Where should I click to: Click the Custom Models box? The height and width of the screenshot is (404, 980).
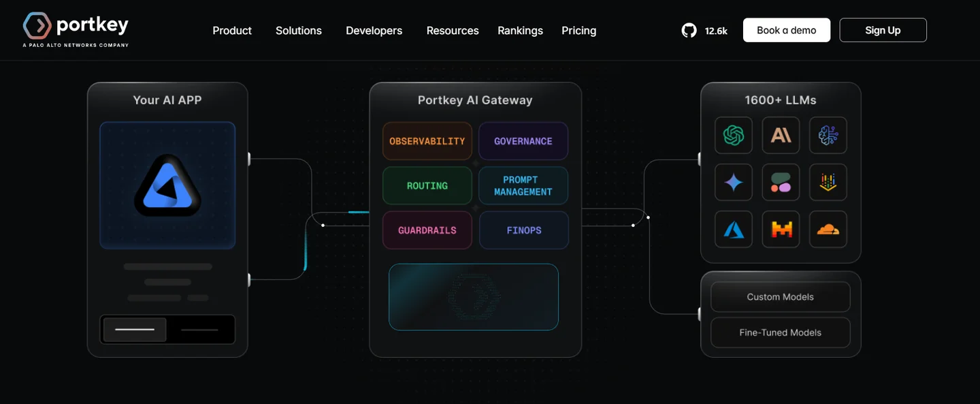(x=781, y=297)
